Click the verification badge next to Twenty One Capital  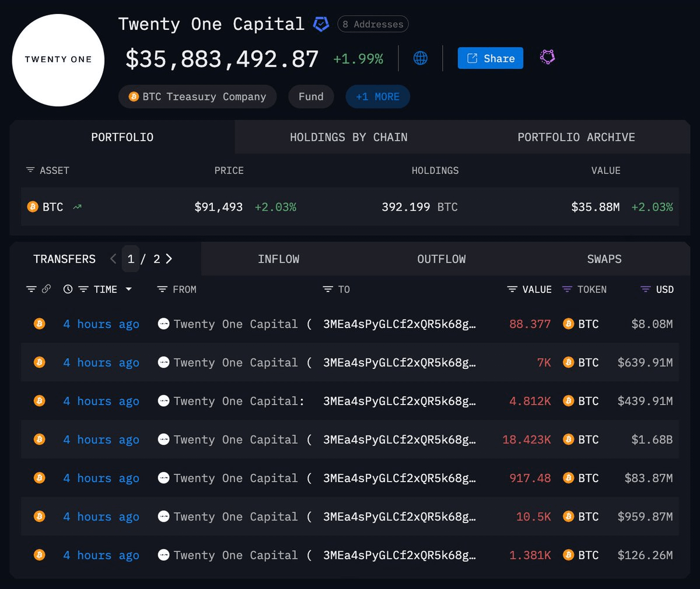click(320, 24)
